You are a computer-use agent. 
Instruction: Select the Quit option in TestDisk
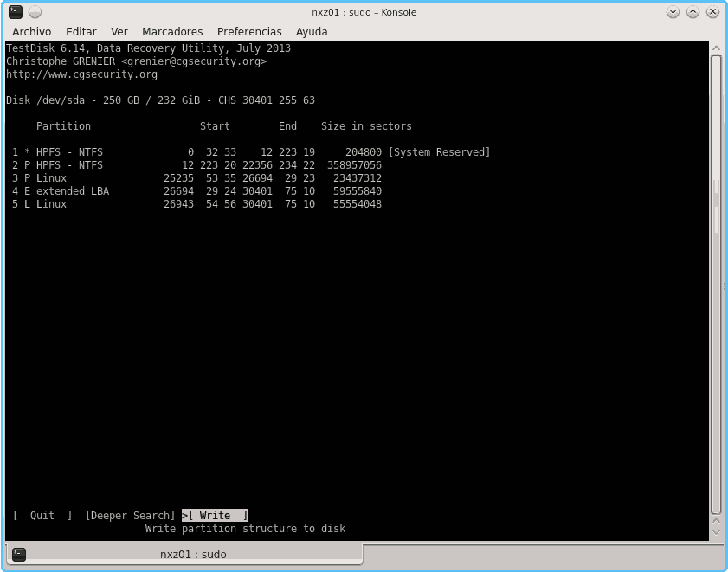42,515
